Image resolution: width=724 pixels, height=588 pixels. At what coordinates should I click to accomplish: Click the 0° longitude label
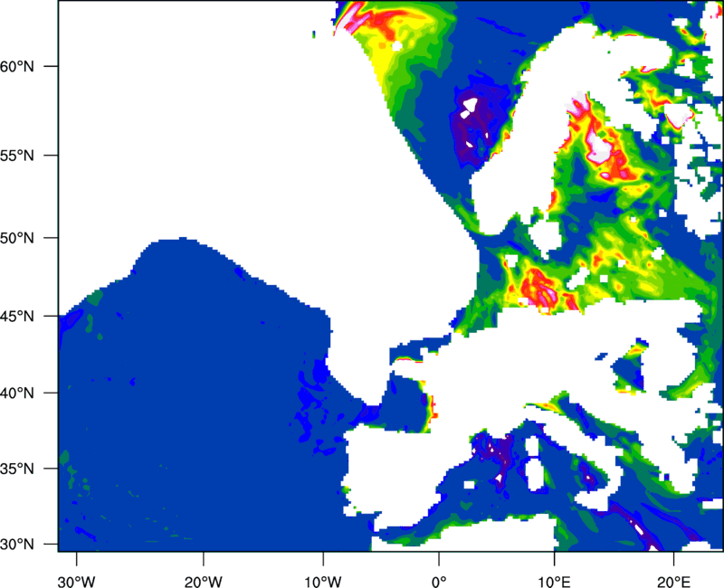click(439, 582)
